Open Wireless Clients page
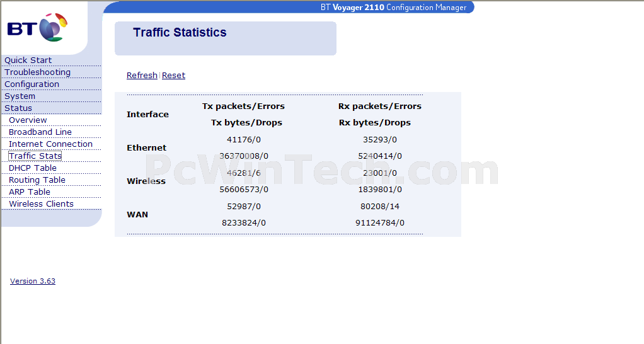This screenshot has width=644, height=344. coord(41,204)
